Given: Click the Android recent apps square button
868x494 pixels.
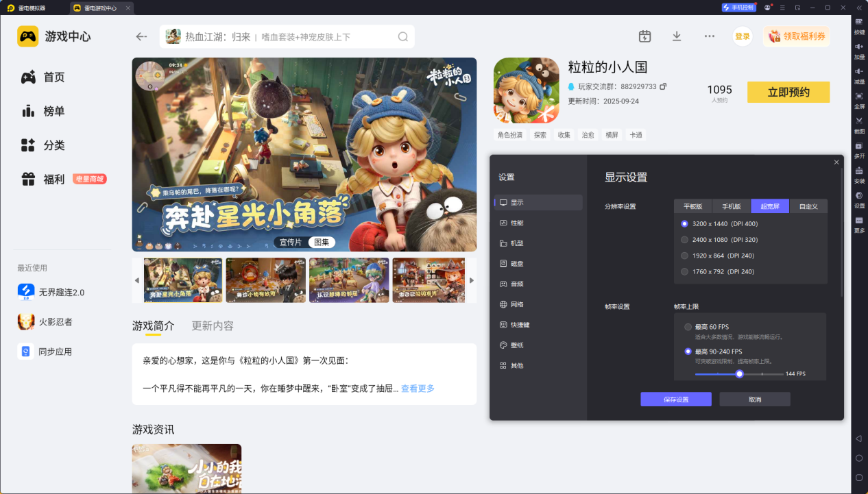Looking at the screenshot, I should [x=859, y=477].
